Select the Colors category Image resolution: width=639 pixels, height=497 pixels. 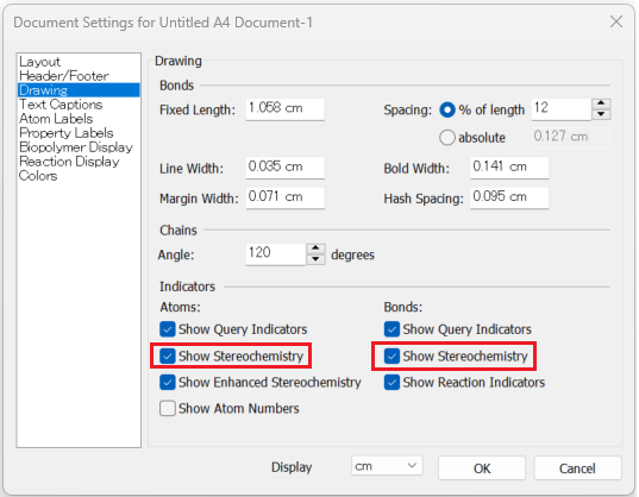tap(38, 175)
